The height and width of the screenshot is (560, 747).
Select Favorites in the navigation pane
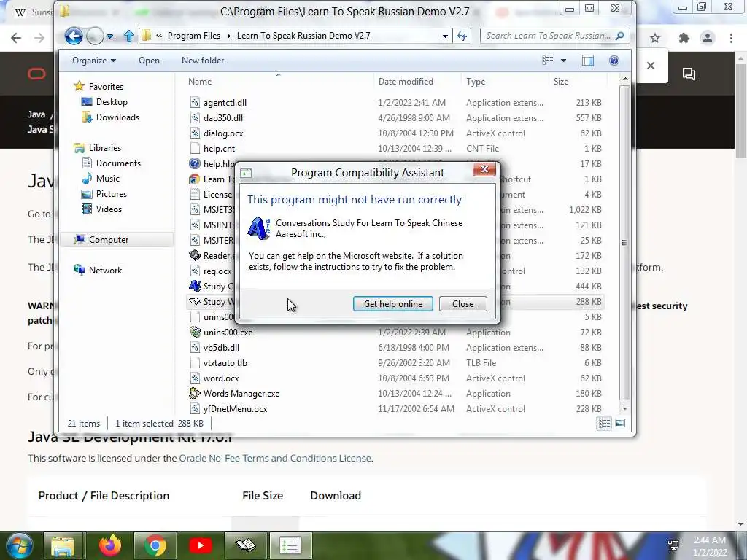[x=98, y=86]
